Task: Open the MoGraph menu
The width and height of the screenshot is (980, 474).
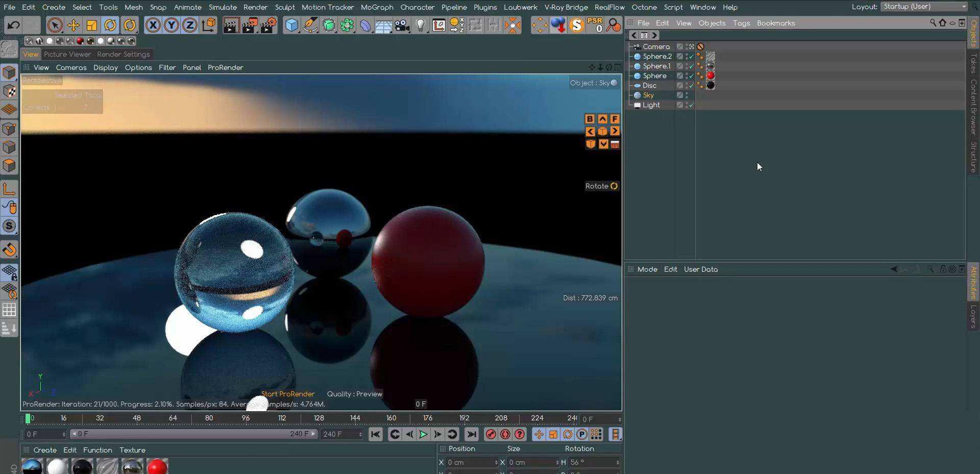Action: coord(377,7)
